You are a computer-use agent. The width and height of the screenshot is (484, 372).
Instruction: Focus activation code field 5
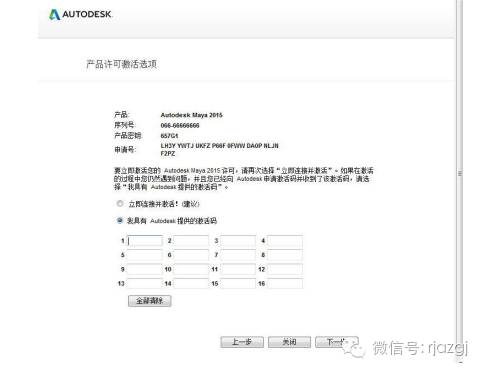coord(144,255)
